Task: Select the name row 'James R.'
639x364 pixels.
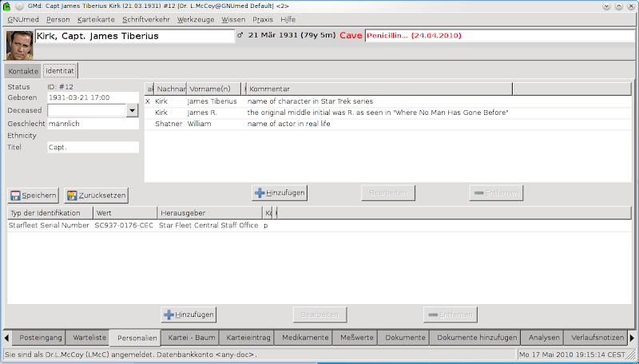Action: click(387, 113)
